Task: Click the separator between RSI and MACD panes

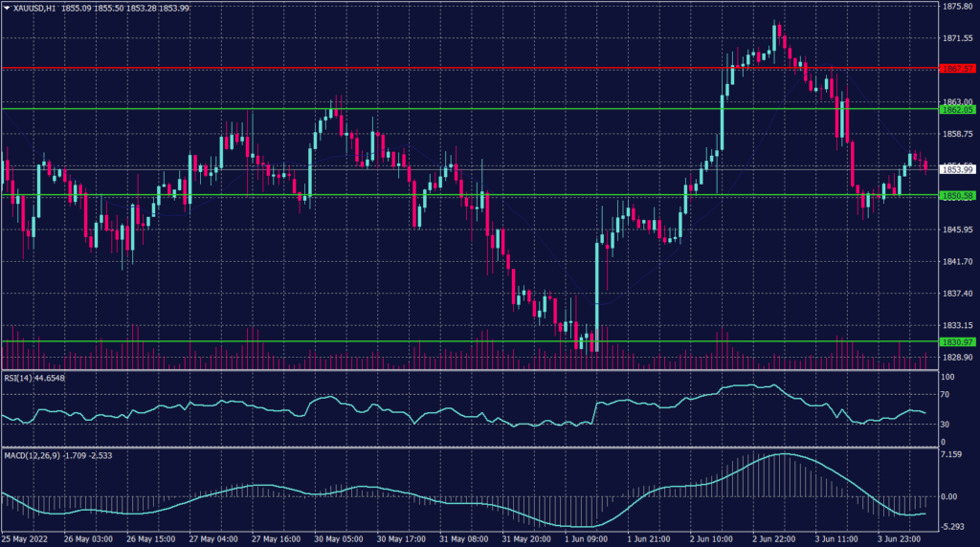Action: point(467,447)
